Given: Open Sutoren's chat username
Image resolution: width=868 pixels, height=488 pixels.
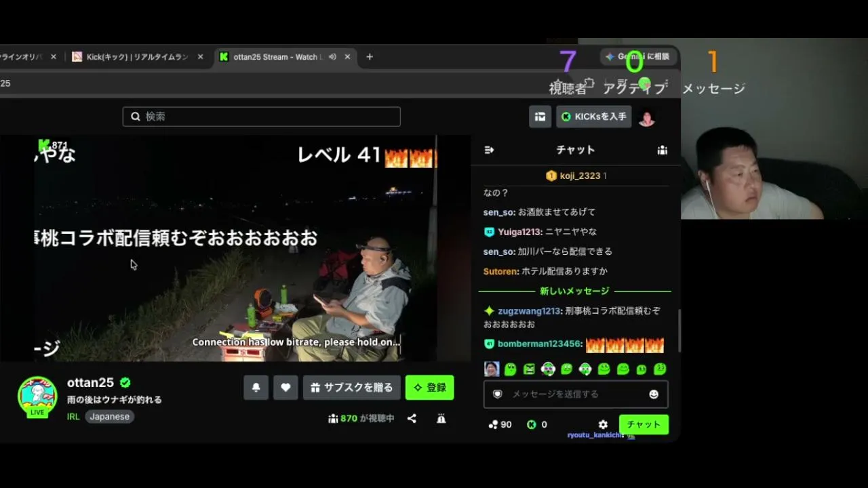Looking at the screenshot, I should pos(500,271).
